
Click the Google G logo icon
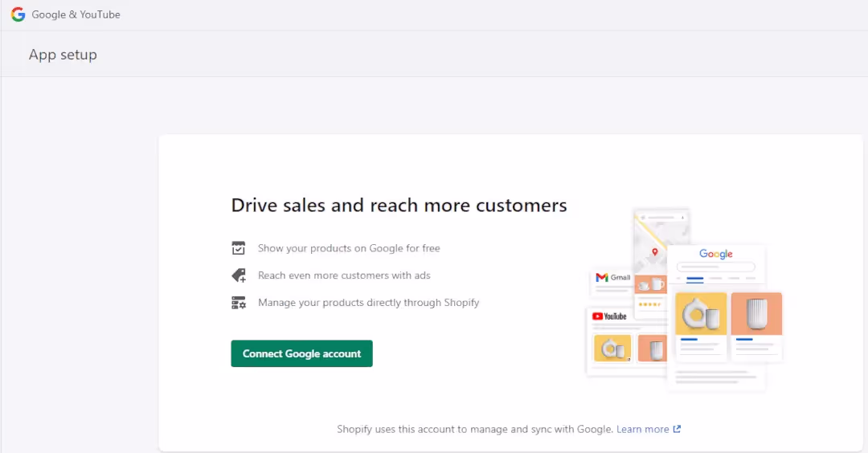tap(18, 14)
